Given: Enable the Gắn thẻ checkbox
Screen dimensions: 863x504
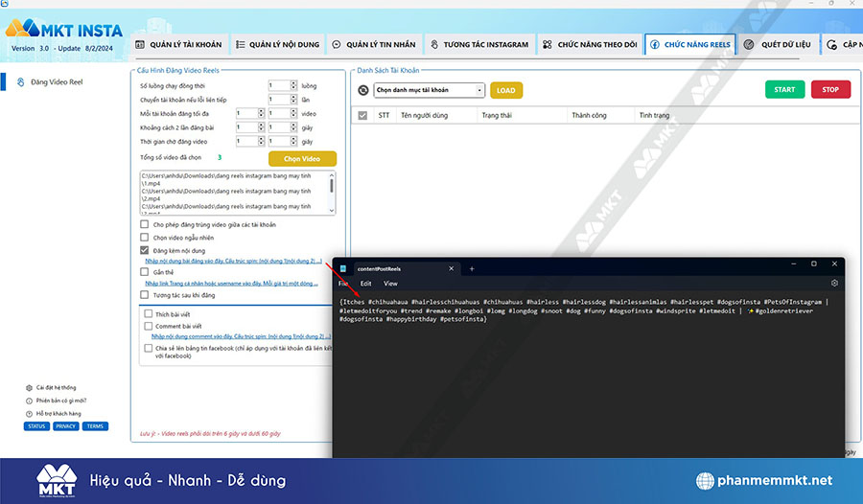Looking at the screenshot, I should point(144,272).
